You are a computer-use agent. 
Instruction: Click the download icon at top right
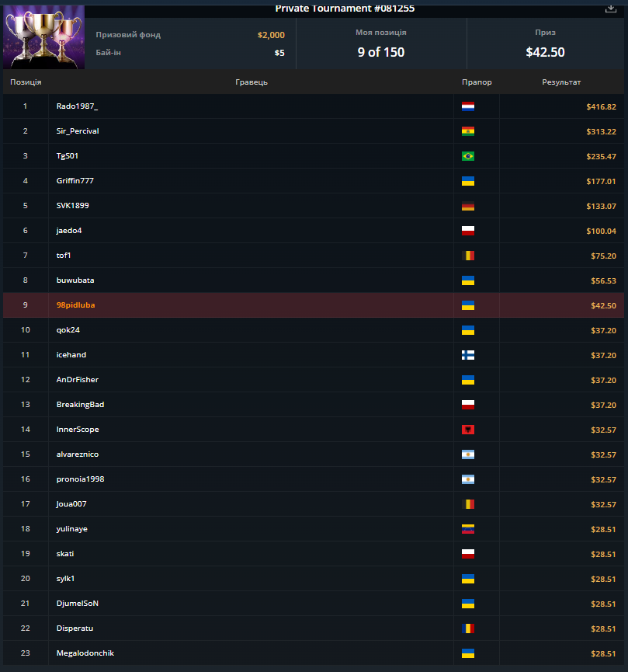tap(610, 9)
